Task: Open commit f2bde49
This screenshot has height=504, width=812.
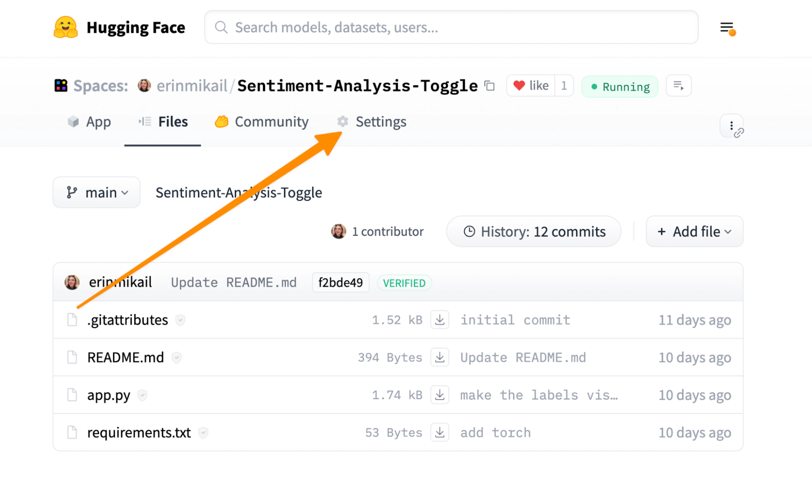Action: pos(340,282)
